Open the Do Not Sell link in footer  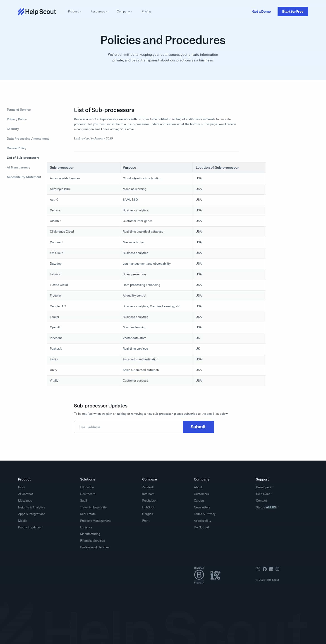(201, 527)
